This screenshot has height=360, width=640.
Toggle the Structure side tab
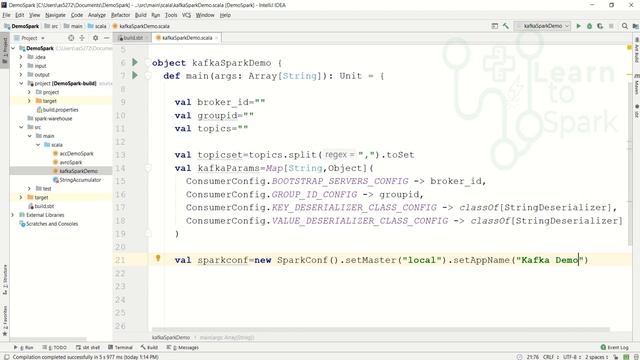pos(5,280)
